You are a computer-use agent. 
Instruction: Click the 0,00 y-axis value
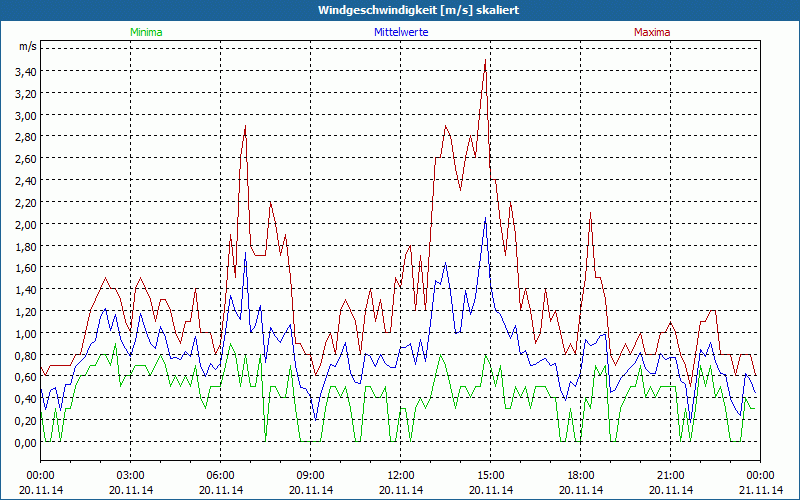point(26,443)
